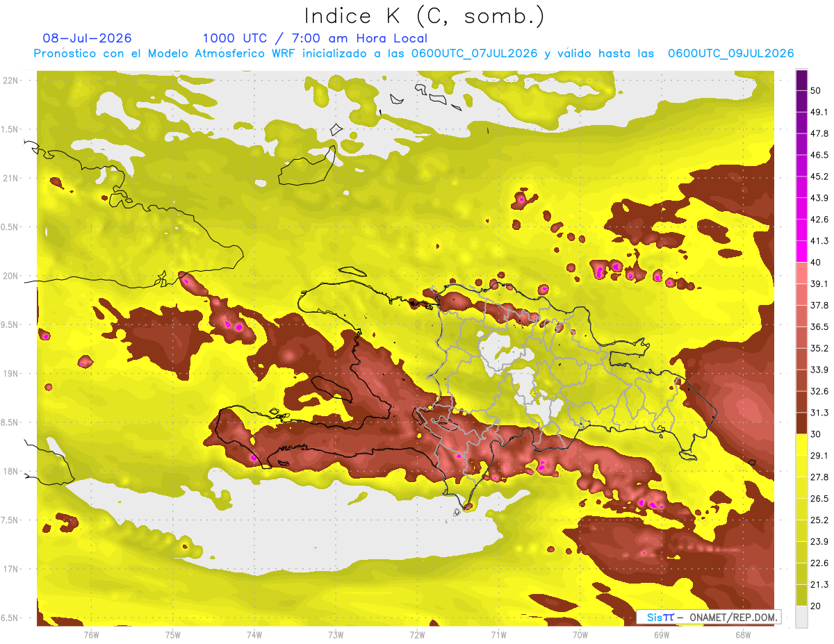Screen dimensions: 834x644
Task: Click the longitude label "74W"
Action: 254,635
